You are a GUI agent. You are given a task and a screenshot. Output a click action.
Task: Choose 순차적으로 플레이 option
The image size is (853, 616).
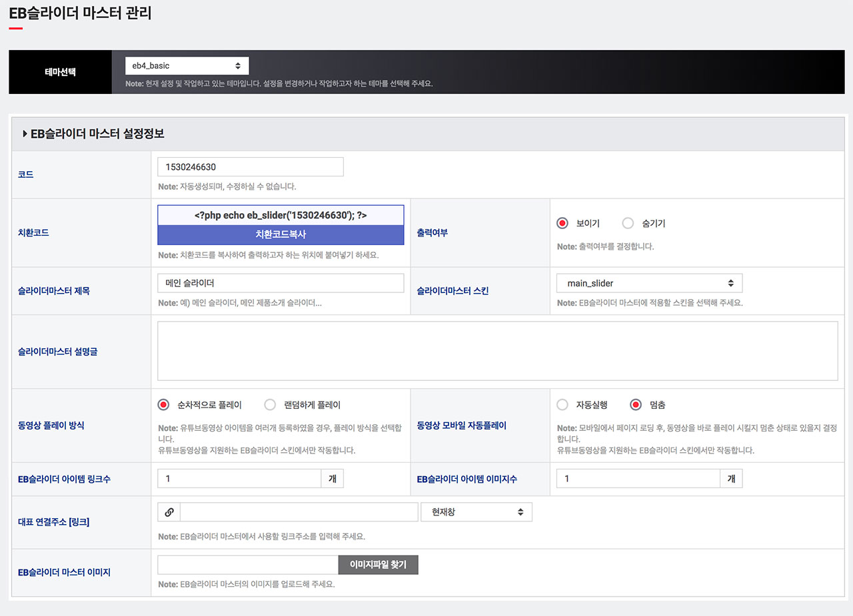[164, 405]
